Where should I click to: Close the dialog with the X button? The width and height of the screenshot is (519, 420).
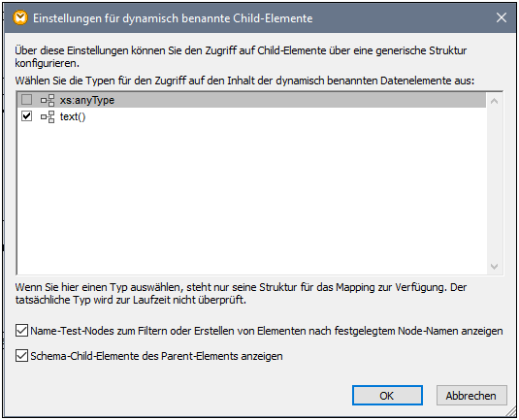(502, 17)
